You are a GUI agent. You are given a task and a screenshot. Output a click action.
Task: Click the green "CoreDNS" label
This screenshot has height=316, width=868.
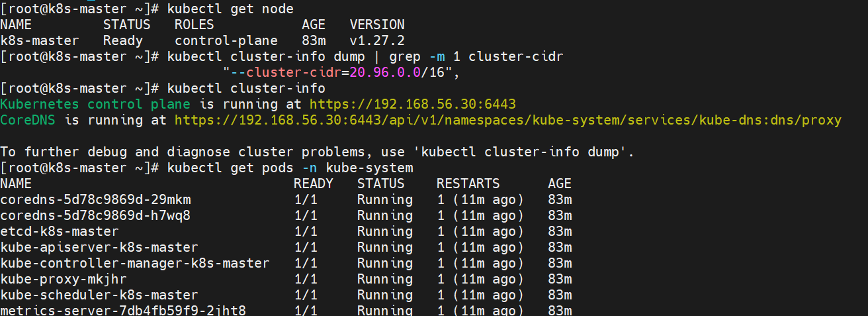point(28,120)
